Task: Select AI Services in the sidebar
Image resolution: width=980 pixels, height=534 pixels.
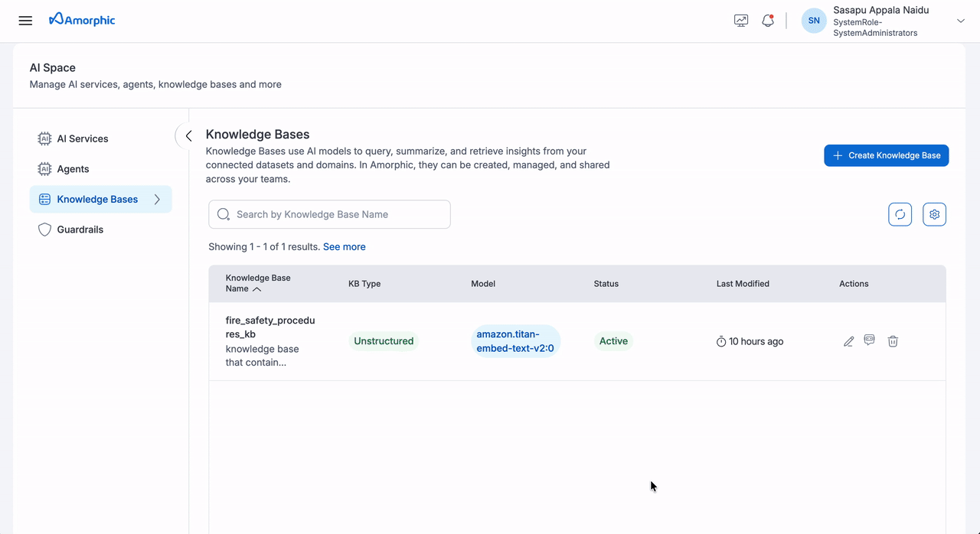Action: (x=82, y=138)
